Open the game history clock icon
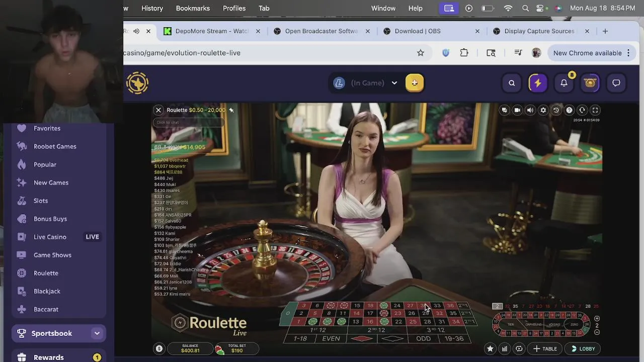 tap(556, 110)
